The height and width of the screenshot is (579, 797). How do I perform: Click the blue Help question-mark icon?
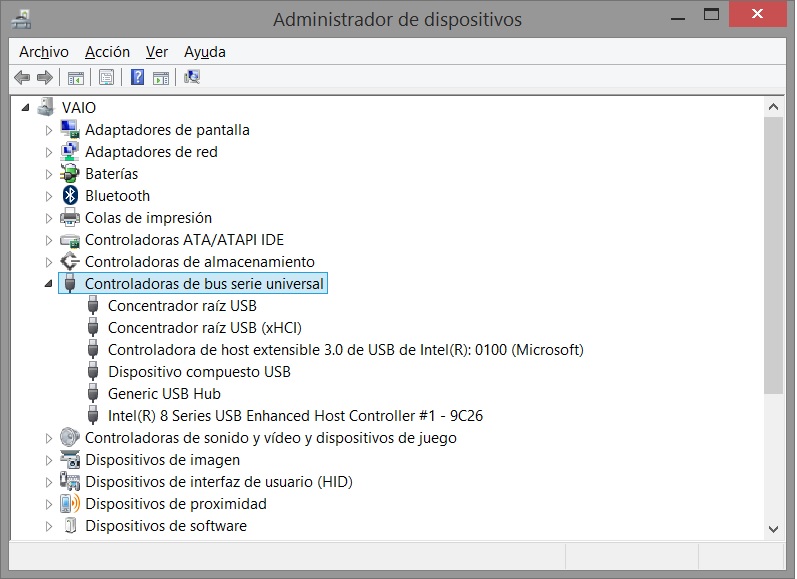(137, 77)
